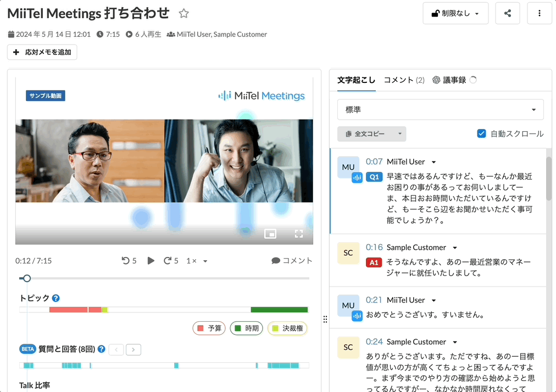Go to the next question and answer
The image size is (556, 392).
(x=134, y=350)
